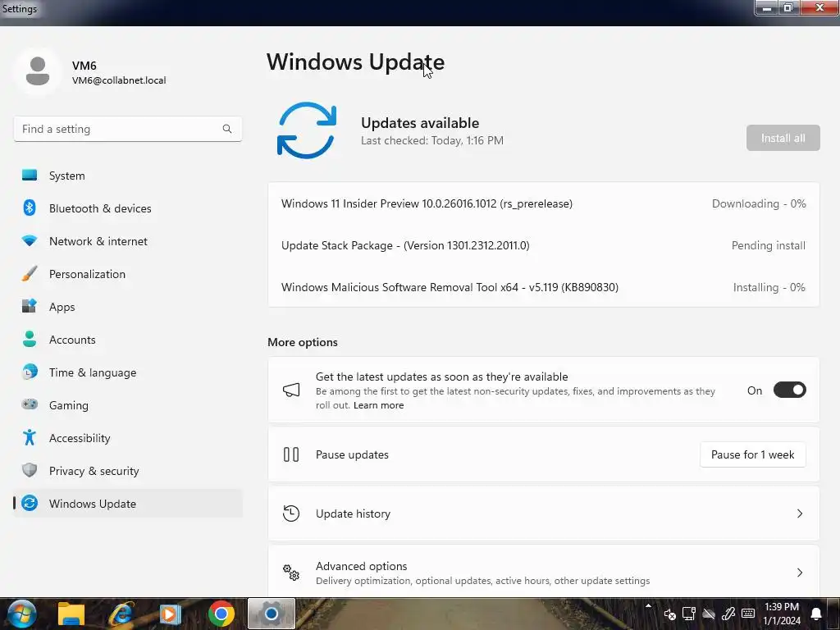Click the pen icon in system tray
Viewport: 840px width, 630px height.
[x=728, y=614]
